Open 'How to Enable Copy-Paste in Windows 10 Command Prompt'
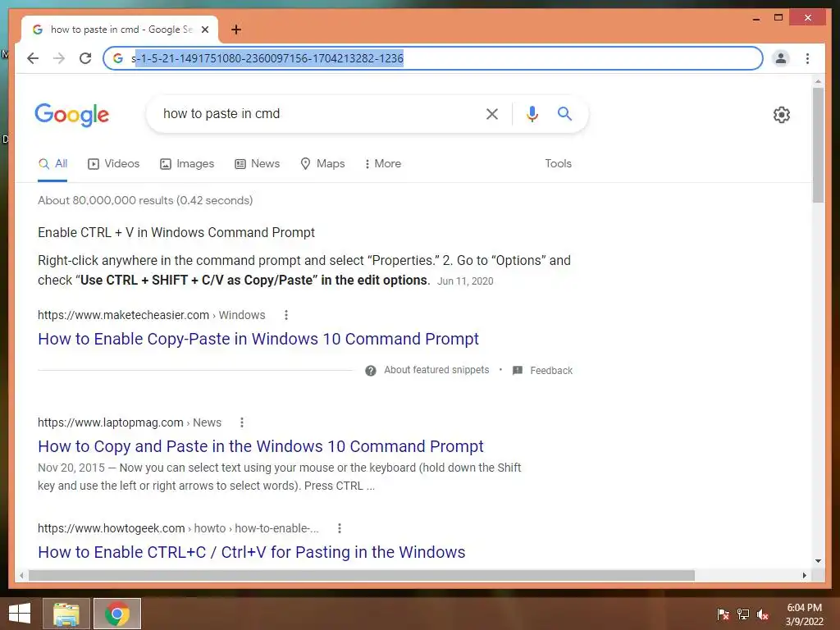Screen dimensions: 840x630 [258, 339]
